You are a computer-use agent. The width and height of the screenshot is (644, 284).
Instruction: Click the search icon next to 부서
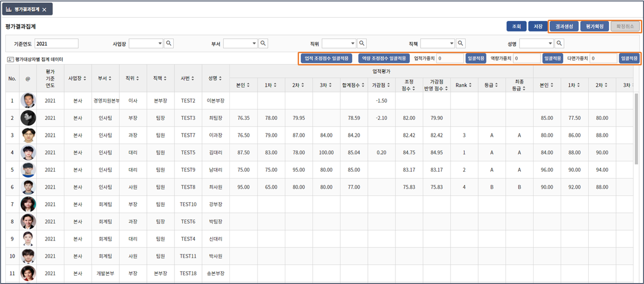click(263, 43)
